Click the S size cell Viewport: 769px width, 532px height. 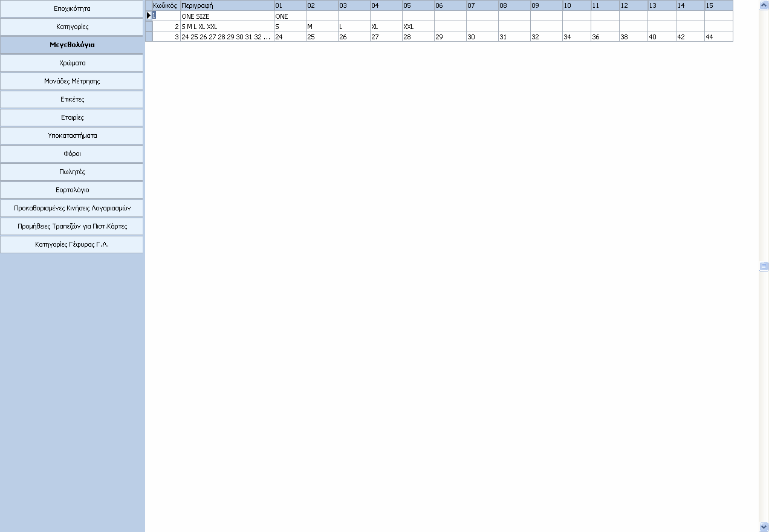click(290, 27)
